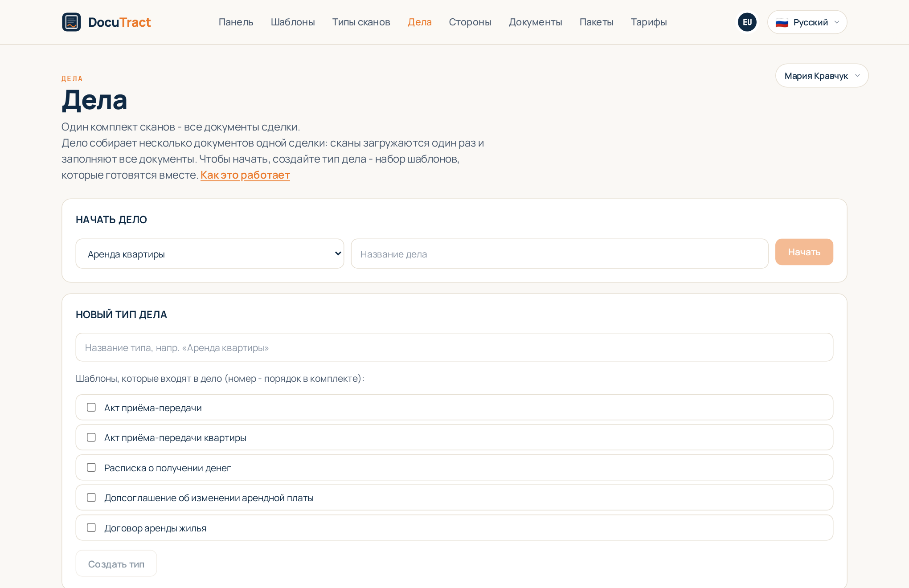Select the Договор аренды жилья checkbox
This screenshot has height=588, width=909.
pyautogui.click(x=91, y=527)
